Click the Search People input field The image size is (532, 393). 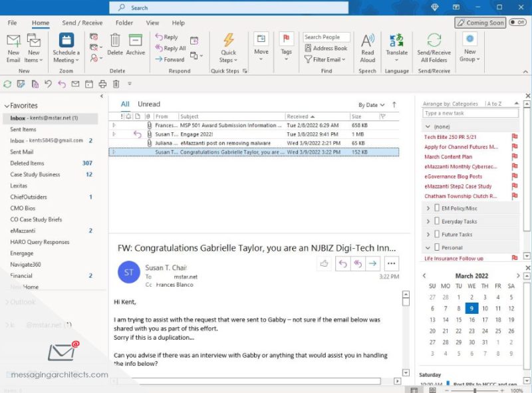coord(326,37)
